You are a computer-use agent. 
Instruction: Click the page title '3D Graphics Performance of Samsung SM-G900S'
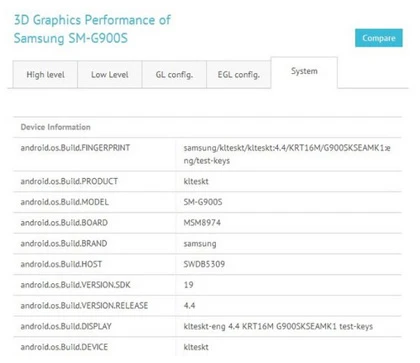coord(92,29)
